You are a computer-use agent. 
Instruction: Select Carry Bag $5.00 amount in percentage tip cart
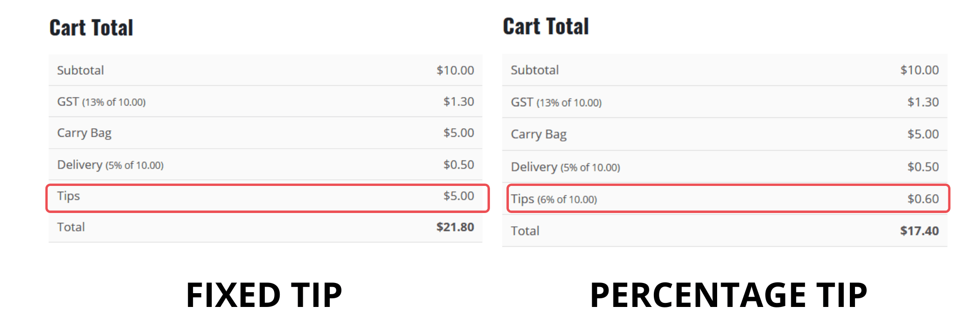[923, 134]
